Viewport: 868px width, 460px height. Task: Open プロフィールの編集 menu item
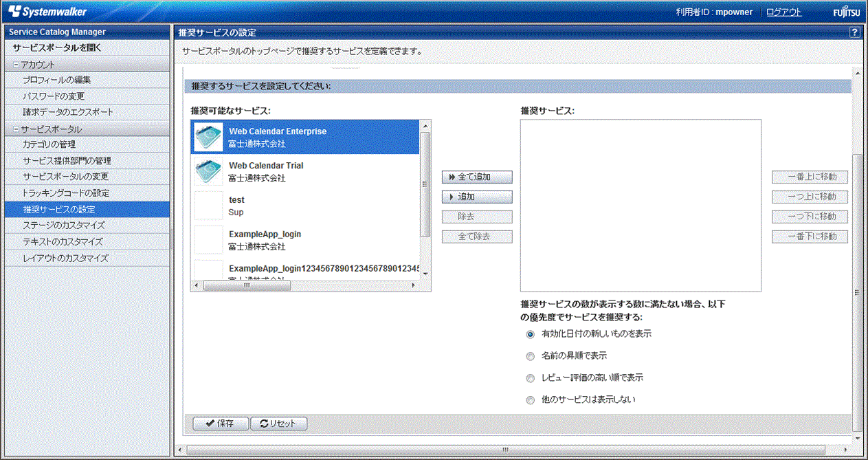87,80
